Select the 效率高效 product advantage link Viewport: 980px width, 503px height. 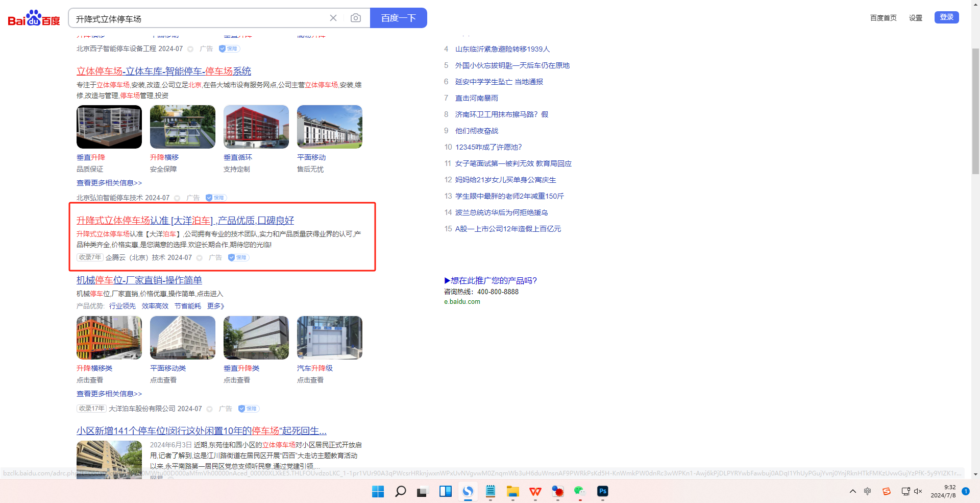(x=155, y=306)
